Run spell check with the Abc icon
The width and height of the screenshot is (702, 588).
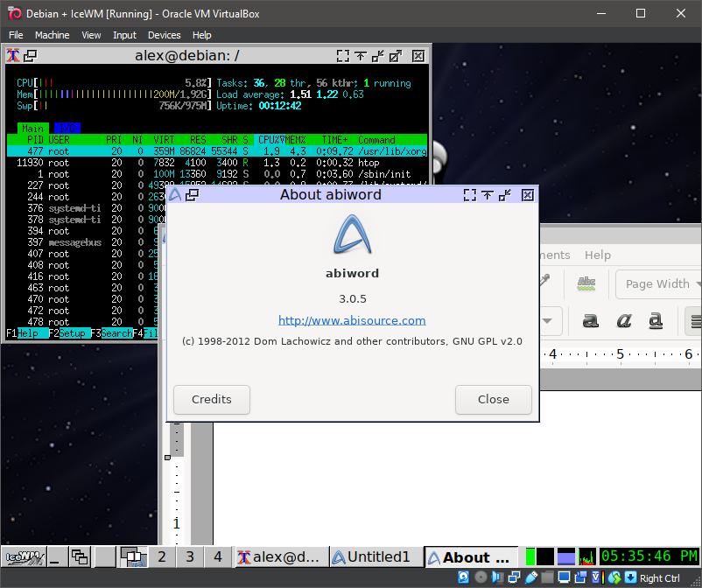click(x=586, y=283)
